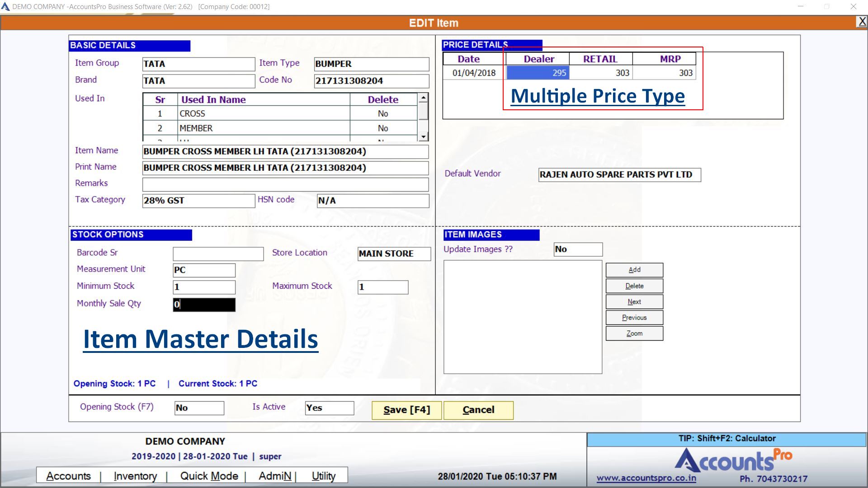Toggle the Is Active Yes field

pyautogui.click(x=329, y=408)
